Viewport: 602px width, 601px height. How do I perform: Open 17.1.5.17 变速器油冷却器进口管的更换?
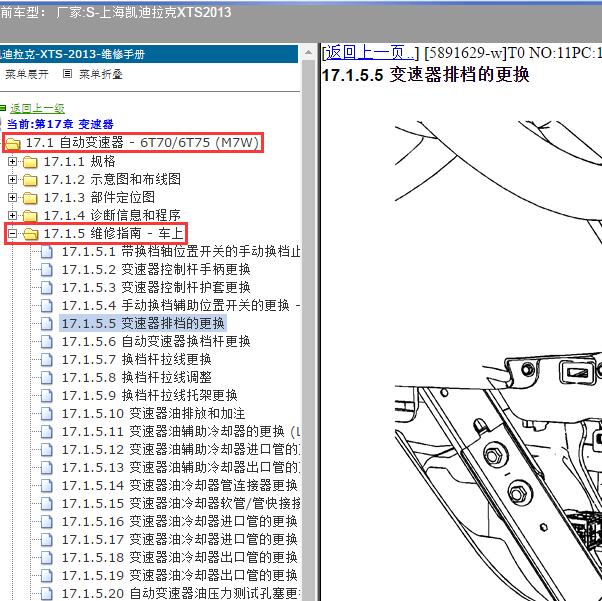click(x=180, y=539)
